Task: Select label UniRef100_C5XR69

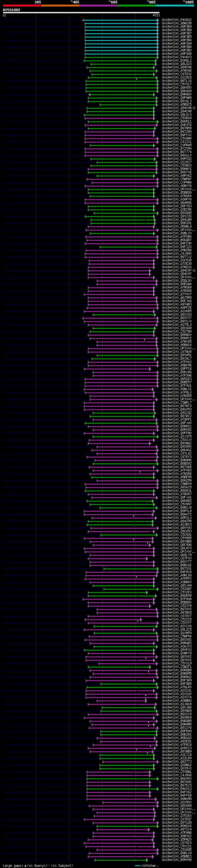Action: 177,118
